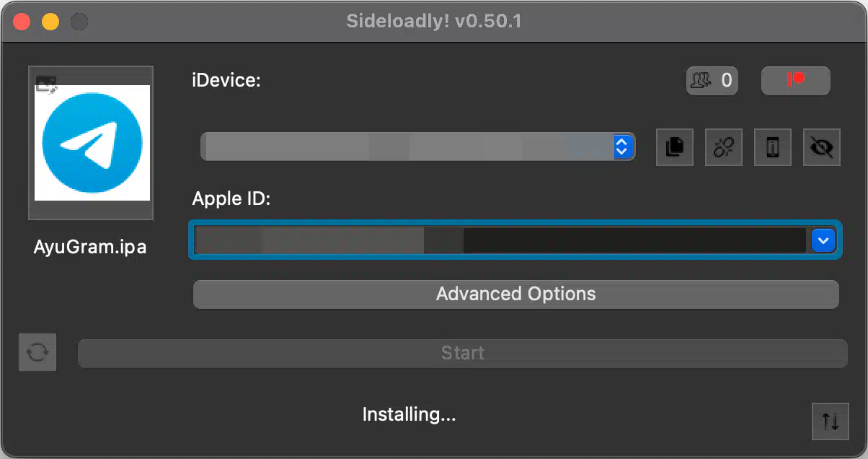Click the Patreon flag button
868x459 pixels.
tap(796, 80)
